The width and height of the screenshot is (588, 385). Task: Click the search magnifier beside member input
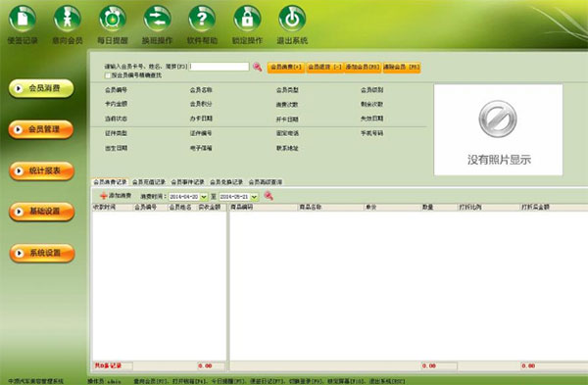tap(257, 67)
